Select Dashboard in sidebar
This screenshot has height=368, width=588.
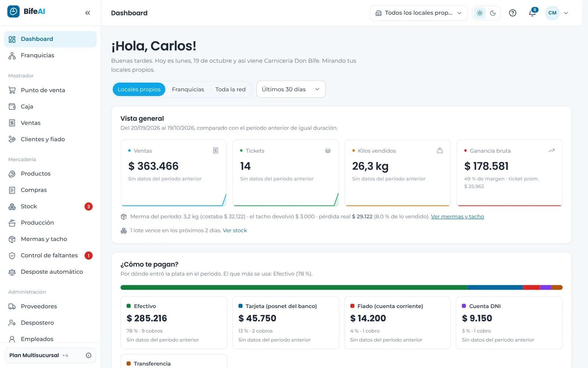point(50,39)
